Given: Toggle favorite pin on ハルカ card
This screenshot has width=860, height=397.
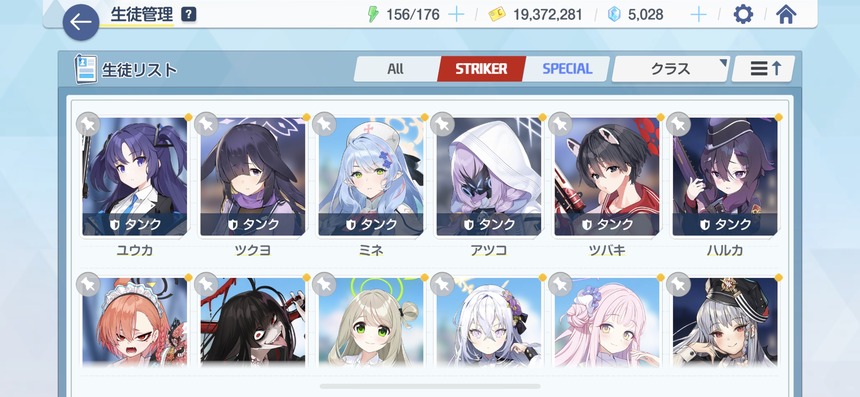Looking at the screenshot, I should tap(677, 124).
